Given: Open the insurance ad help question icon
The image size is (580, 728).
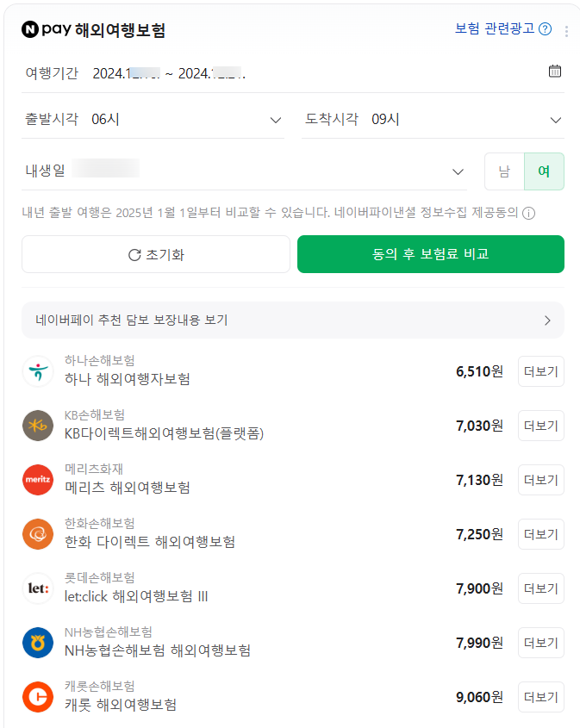Looking at the screenshot, I should pyautogui.click(x=545, y=29).
